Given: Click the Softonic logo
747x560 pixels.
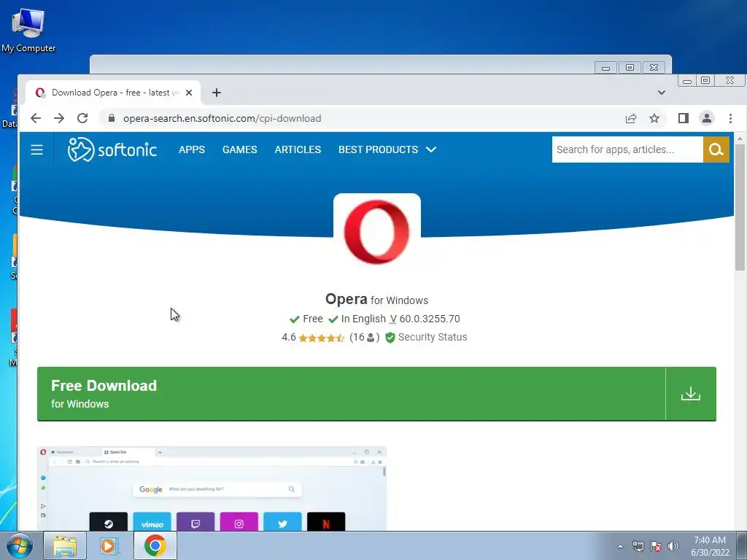Looking at the screenshot, I should pos(112,149).
